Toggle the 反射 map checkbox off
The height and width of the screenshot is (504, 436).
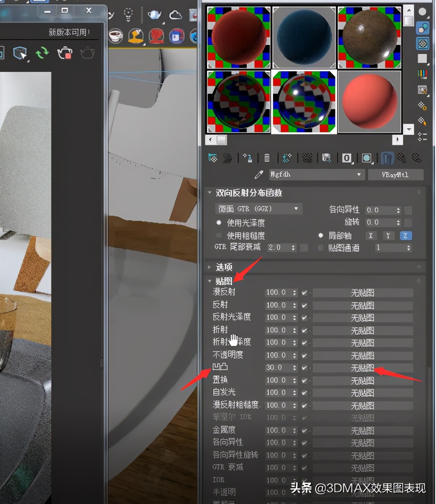coord(305,305)
